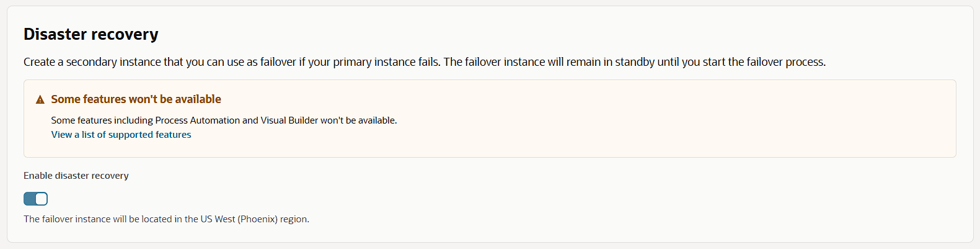Image resolution: width=980 pixels, height=249 pixels.
Task: Click the failover instance region note
Action: pos(166,219)
